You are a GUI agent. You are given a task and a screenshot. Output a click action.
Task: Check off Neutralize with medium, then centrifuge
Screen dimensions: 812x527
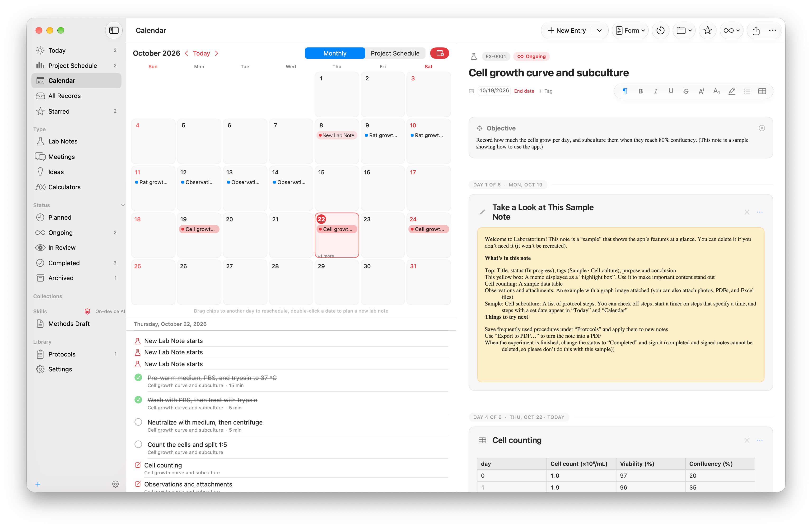[x=138, y=422]
